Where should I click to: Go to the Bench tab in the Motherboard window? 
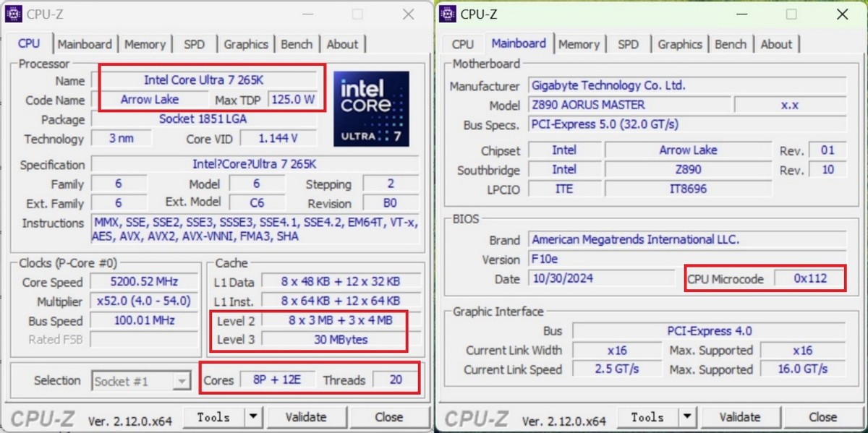[731, 44]
